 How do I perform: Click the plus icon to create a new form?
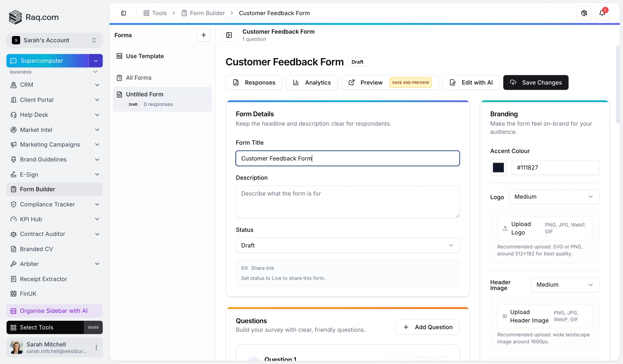(x=204, y=35)
